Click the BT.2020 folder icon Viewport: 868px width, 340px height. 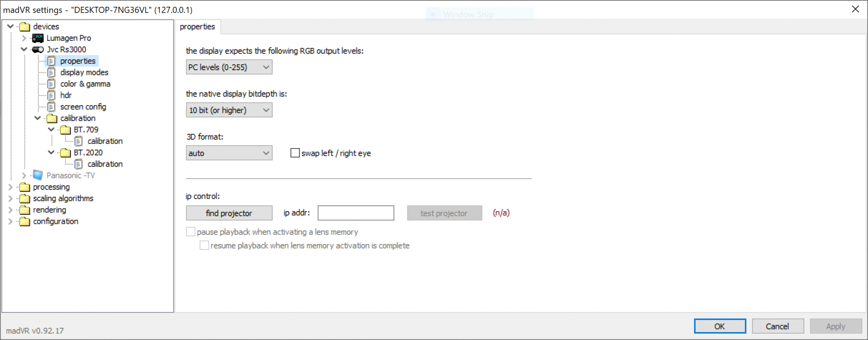coord(66,153)
